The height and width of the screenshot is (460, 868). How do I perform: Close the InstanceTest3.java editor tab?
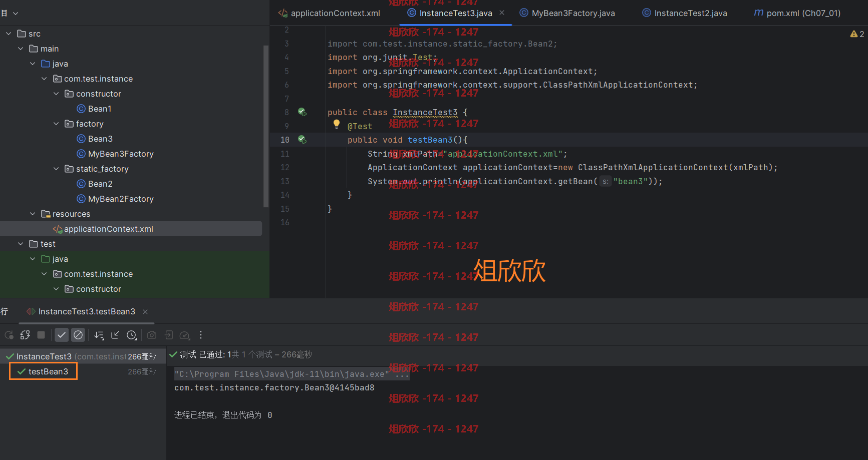(502, 13)
